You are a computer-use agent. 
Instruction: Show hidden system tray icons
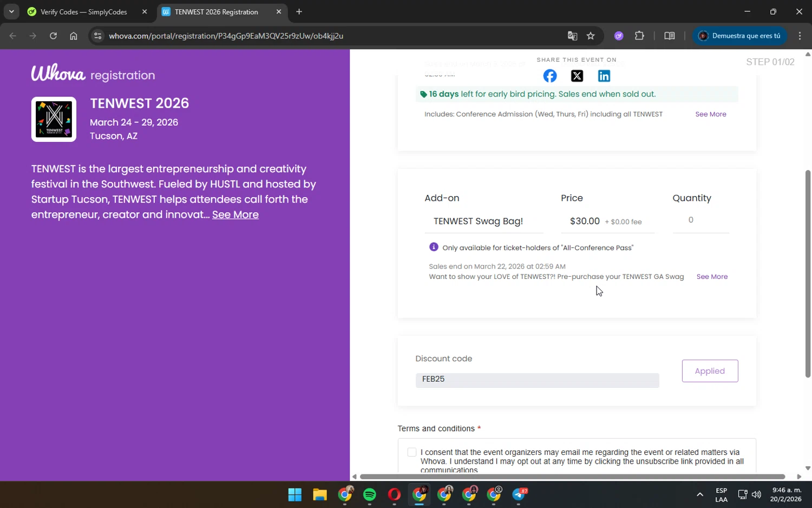coord(699,494)
